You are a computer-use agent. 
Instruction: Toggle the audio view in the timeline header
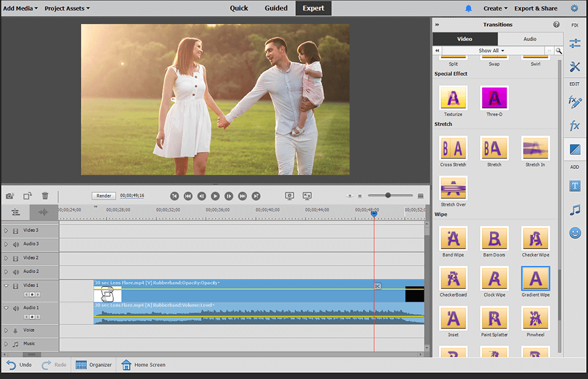click(43, 212)
